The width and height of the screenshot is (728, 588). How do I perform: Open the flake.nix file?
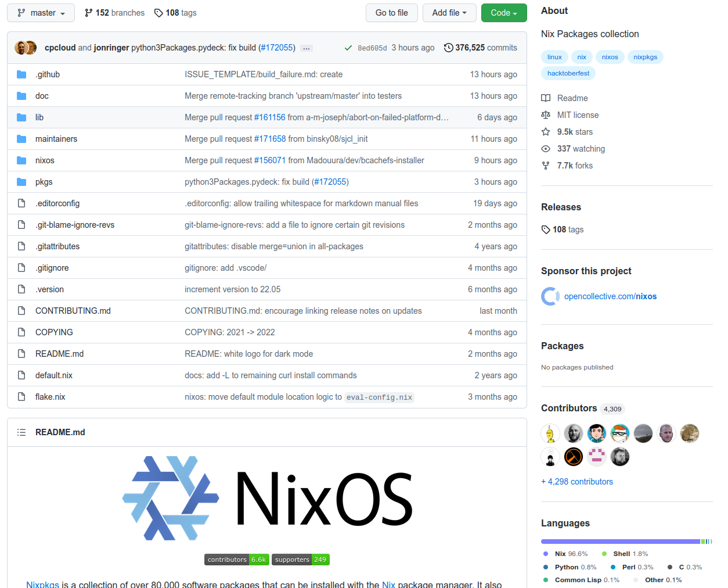50,397
